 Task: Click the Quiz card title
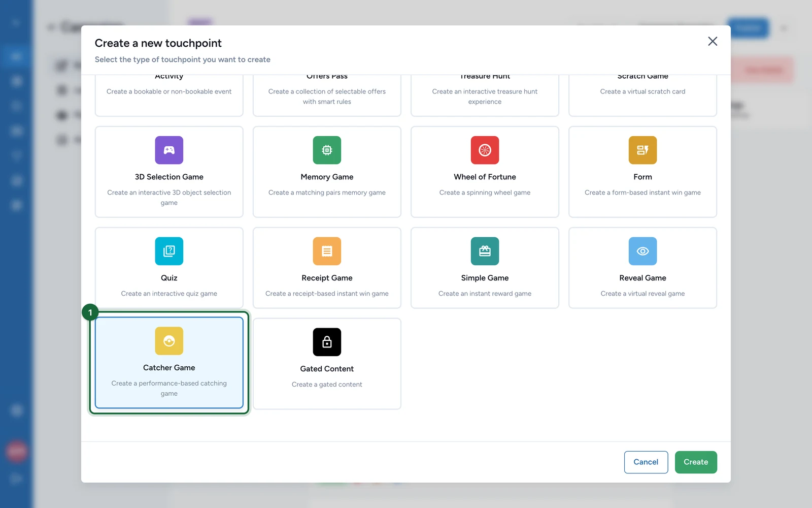(169, 278)
